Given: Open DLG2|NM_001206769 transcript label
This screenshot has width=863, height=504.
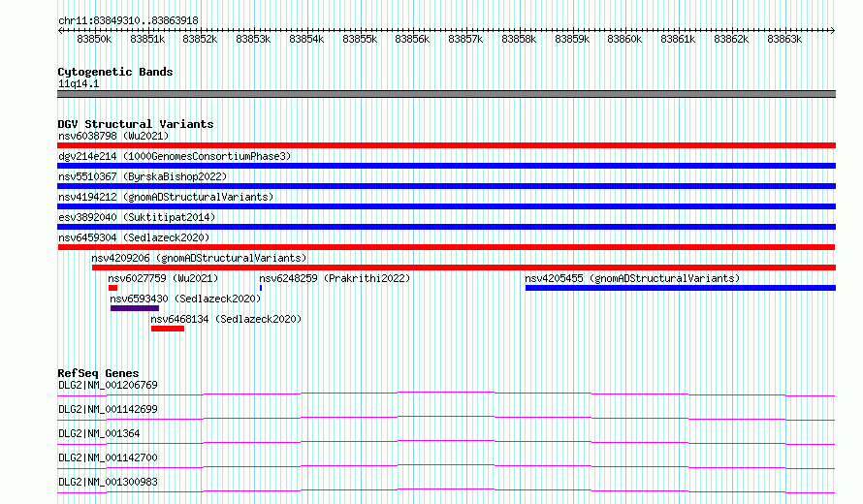Looking at the screenshot, I should point(108,385).
